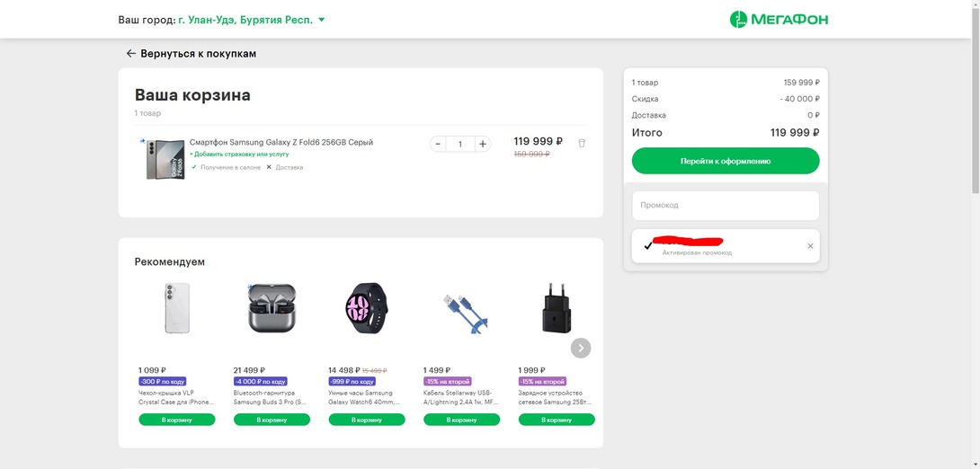The width and height of the screenshot is (980, 469).
Task: Click the MegaFon logo
Action: pyautogui.click(x=779, y=20)
